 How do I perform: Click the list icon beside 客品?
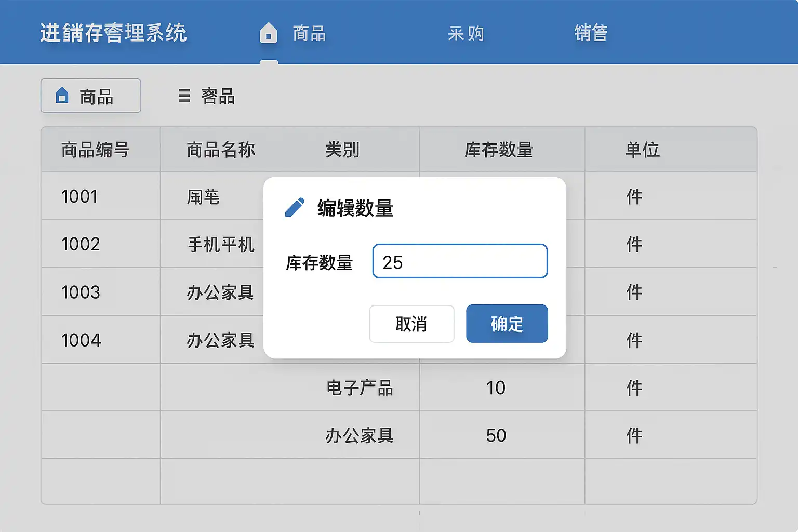184,96
